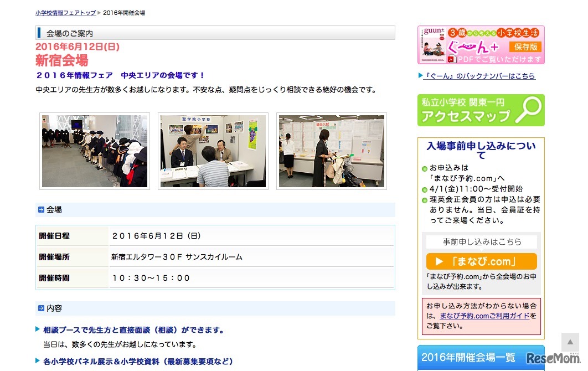Click the 2016年開催会場 breadcrumb item
This screenshot has width=588, height=371.
[123, 12]
